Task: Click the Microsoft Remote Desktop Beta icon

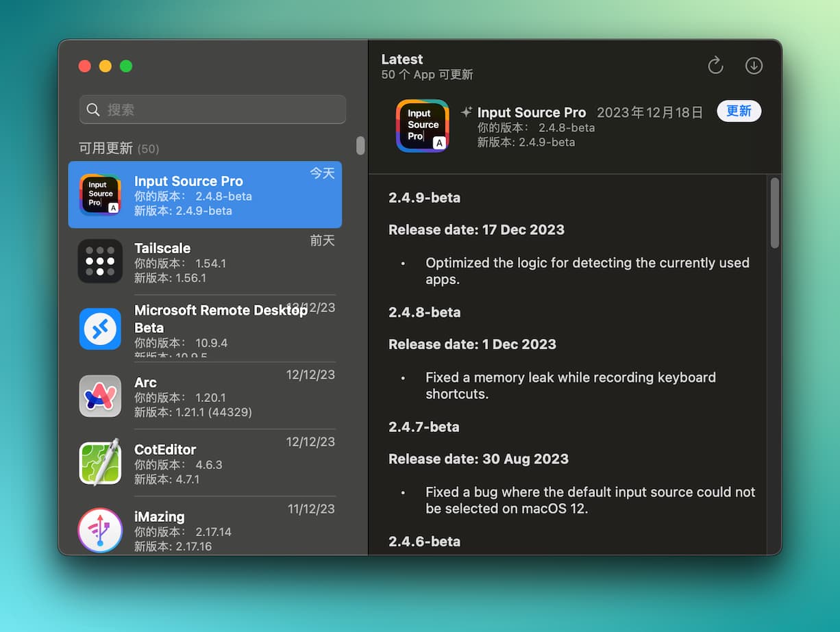Action: pyautogui.click(x=100, y=329)
